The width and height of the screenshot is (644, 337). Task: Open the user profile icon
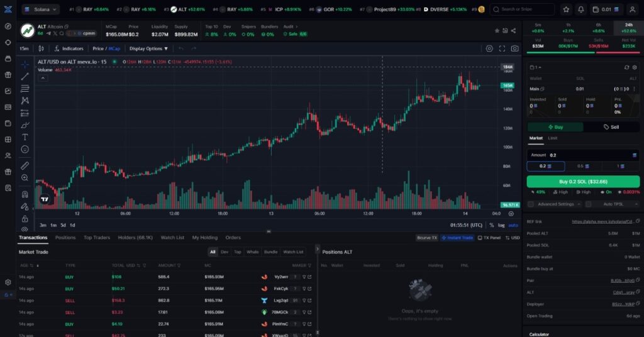[x=633, y=9]
